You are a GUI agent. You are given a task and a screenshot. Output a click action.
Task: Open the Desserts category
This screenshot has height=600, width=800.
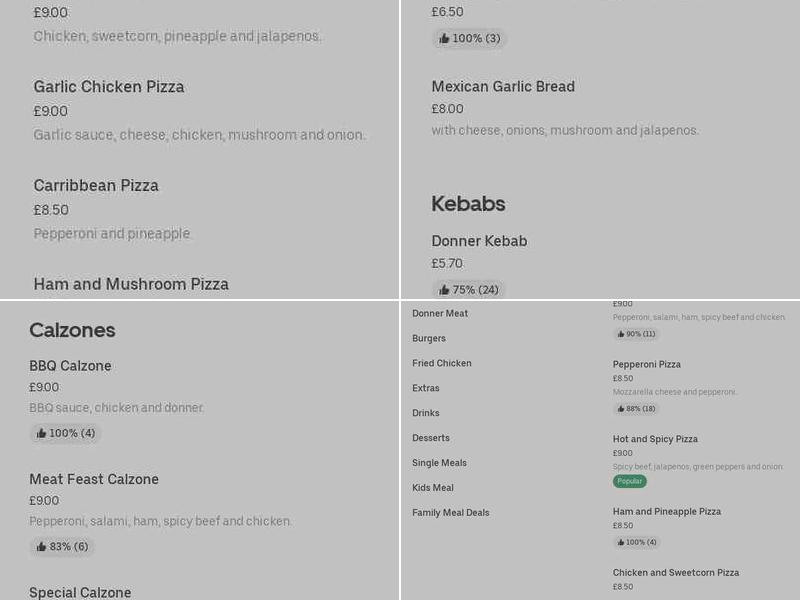(x=429, y=437)
